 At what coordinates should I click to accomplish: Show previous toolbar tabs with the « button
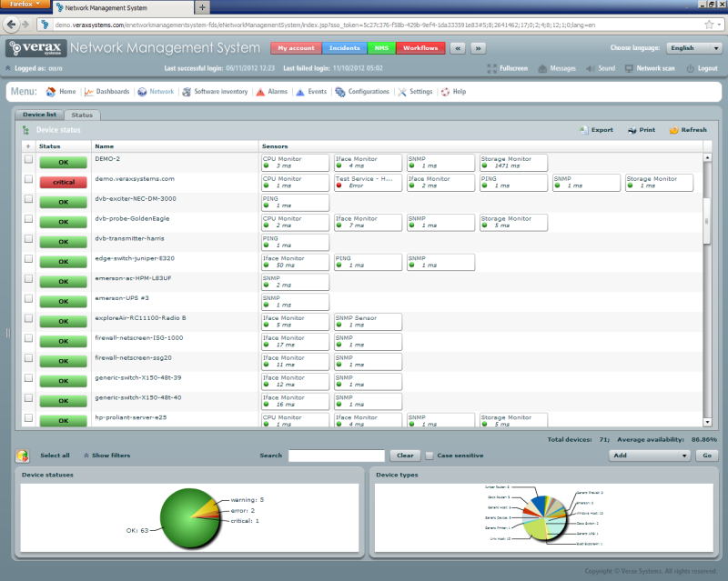[458, 48]
